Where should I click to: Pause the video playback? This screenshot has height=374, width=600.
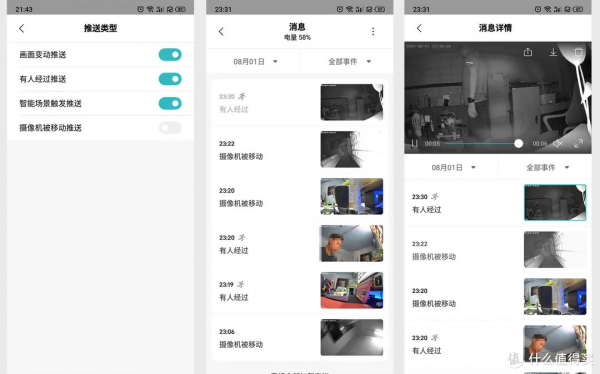[414, 144]
